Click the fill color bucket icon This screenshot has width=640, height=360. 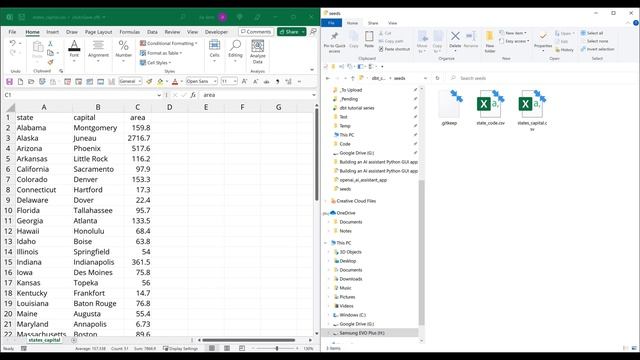point(160,82)
